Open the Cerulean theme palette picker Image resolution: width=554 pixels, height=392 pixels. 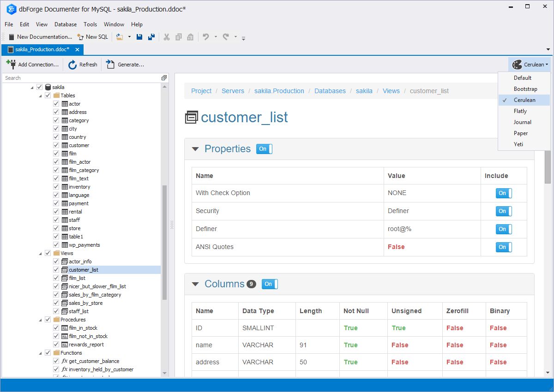530,65
